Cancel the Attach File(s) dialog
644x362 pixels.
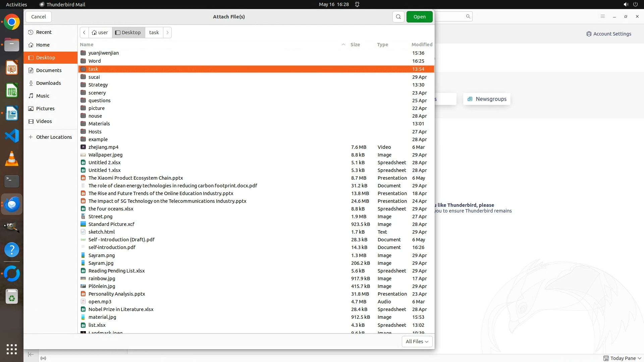[x=39, y=17]
